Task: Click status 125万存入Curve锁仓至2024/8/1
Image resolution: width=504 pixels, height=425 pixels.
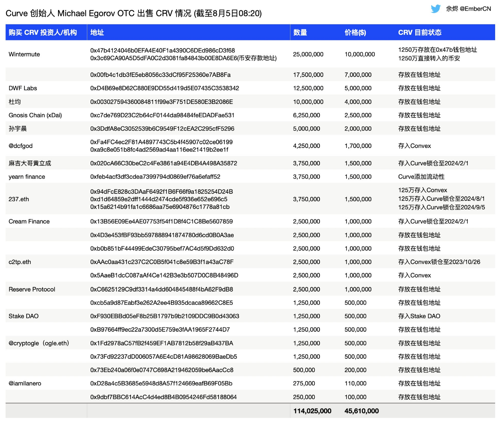Action: coord(442,199)
